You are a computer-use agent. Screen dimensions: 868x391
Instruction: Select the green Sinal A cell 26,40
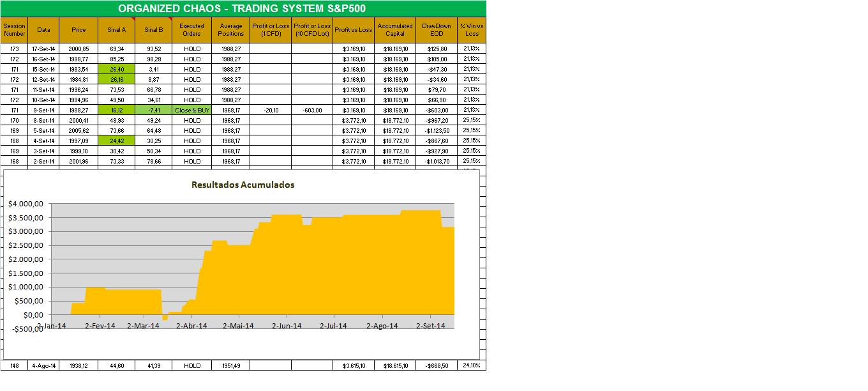coord(117,69)
